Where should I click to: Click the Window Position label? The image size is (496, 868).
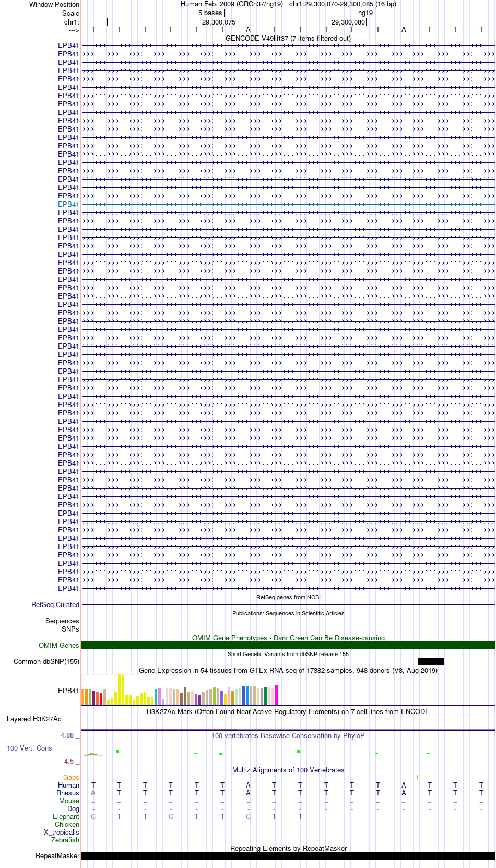tap(54, 4)
